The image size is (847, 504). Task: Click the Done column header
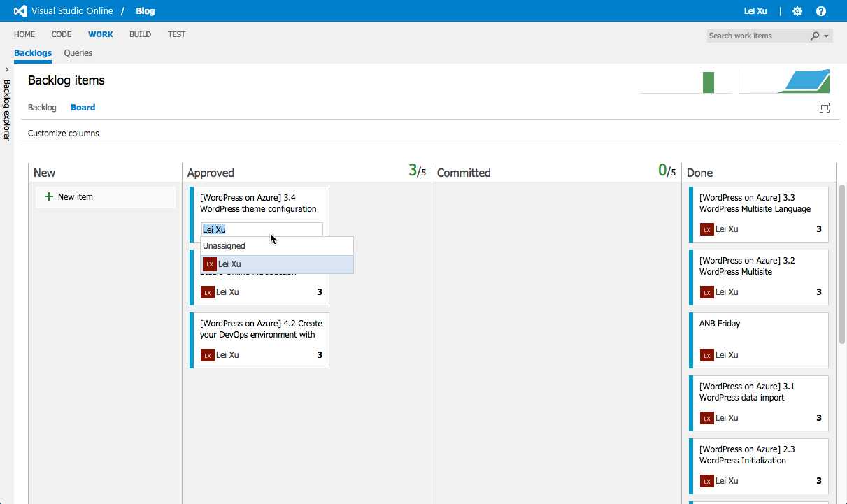(x=700, y=173)
